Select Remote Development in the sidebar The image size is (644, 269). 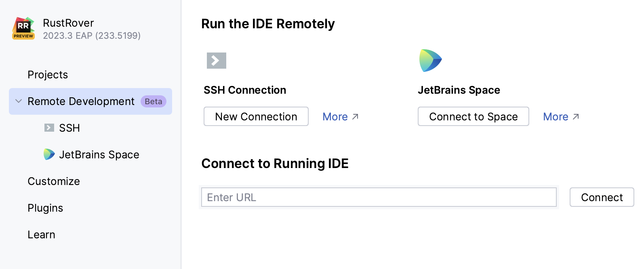coord(81,101)
